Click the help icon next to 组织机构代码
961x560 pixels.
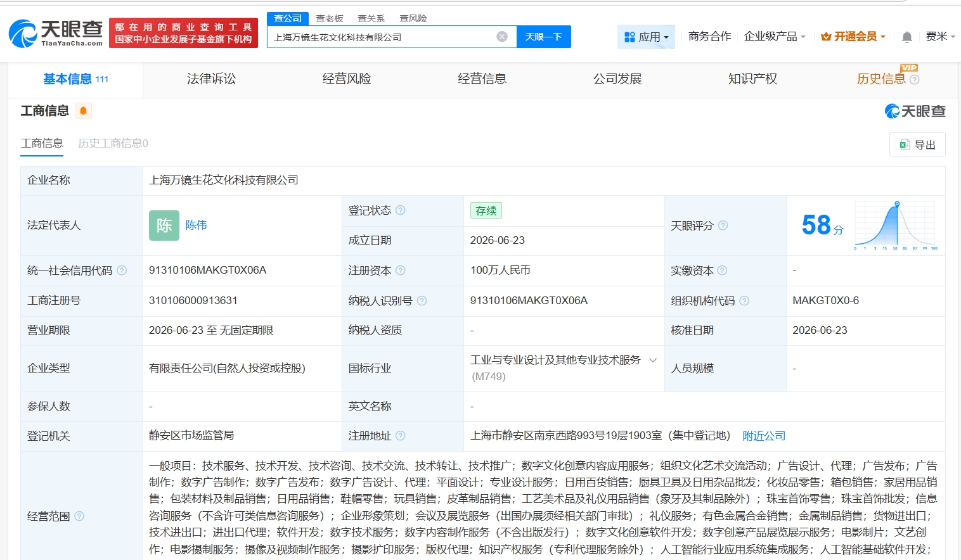(x=744, y=301)
